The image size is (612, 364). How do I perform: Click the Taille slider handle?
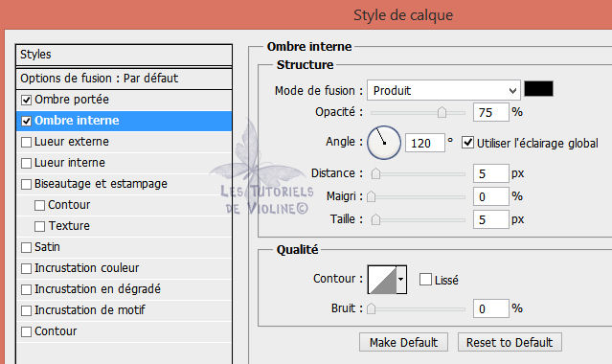pos(375,219)
